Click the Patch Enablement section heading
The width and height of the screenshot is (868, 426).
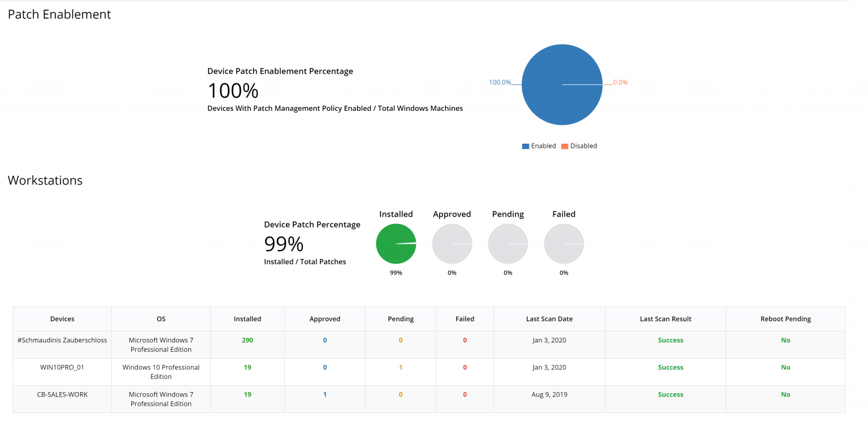pyautogui.click(x=59, y=14)
